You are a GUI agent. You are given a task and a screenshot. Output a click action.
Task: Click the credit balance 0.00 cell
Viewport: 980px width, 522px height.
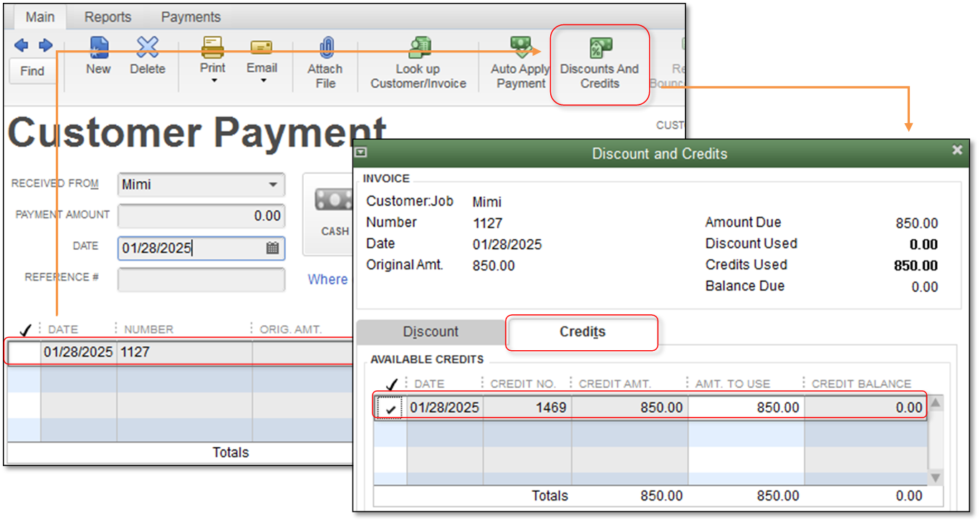865,407
